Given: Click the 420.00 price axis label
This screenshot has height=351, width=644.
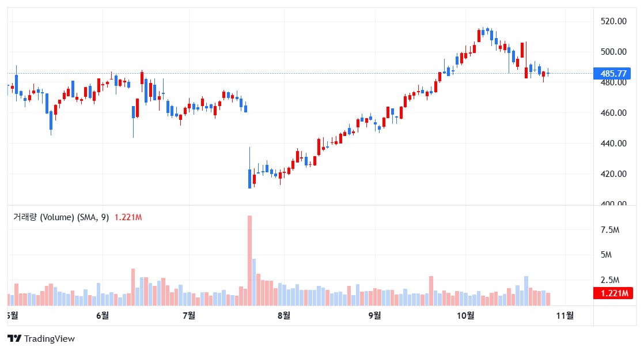Looking at the screenshot, I should (613, 174).
